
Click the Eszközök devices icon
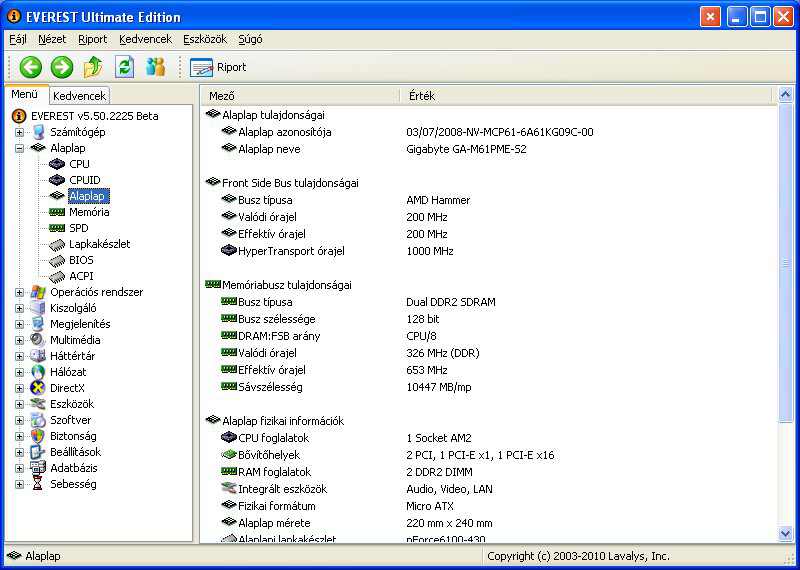(38, 404)
